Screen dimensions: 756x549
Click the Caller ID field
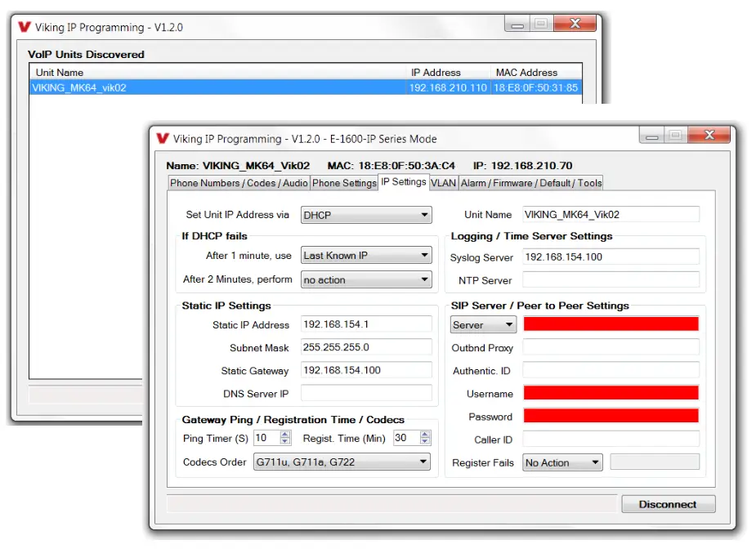(x=611, y=439)
